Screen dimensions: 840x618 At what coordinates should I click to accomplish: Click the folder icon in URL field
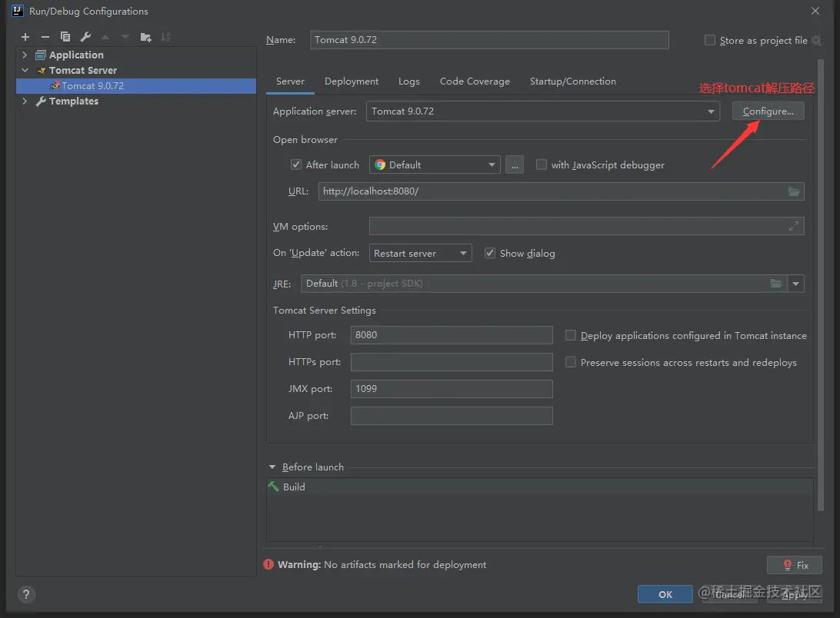pos(794,191)
